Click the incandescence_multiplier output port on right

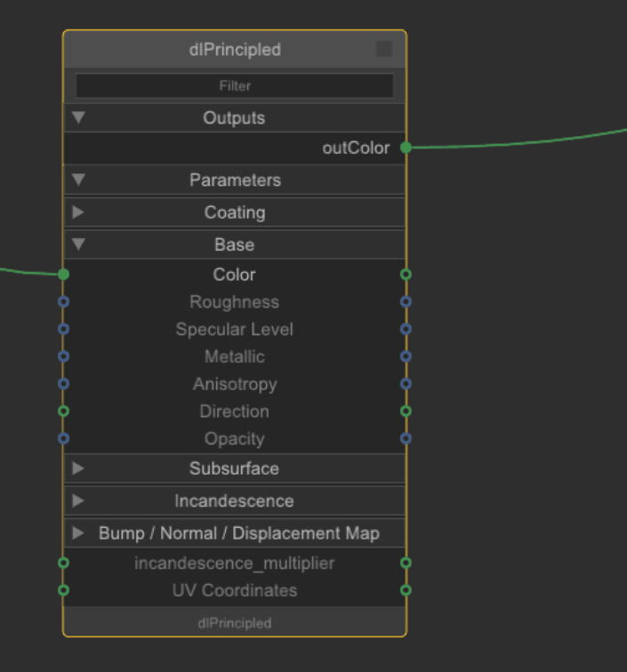tap(406, 563)
